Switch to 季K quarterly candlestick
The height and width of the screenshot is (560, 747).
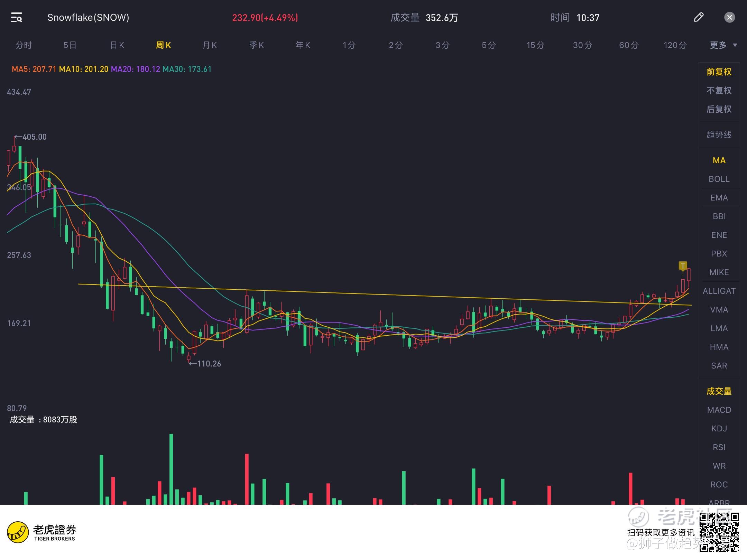(x=256, y=45)
